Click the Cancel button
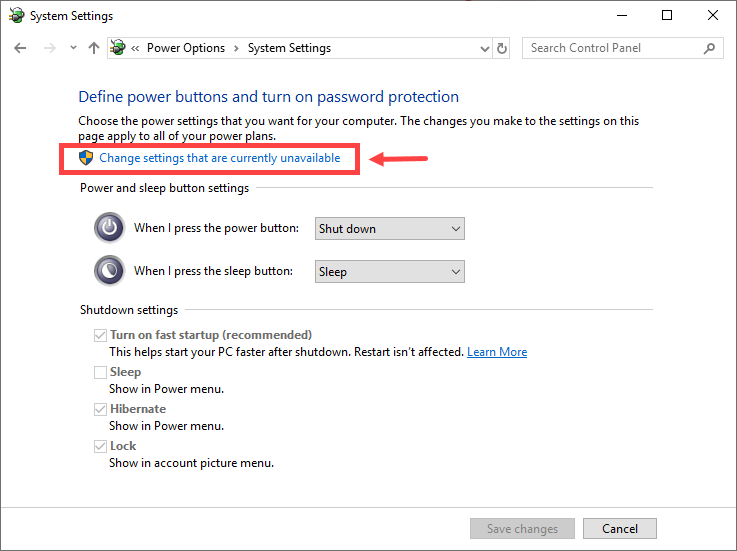Screen dimensions: 737x551 tap(619, 528)
